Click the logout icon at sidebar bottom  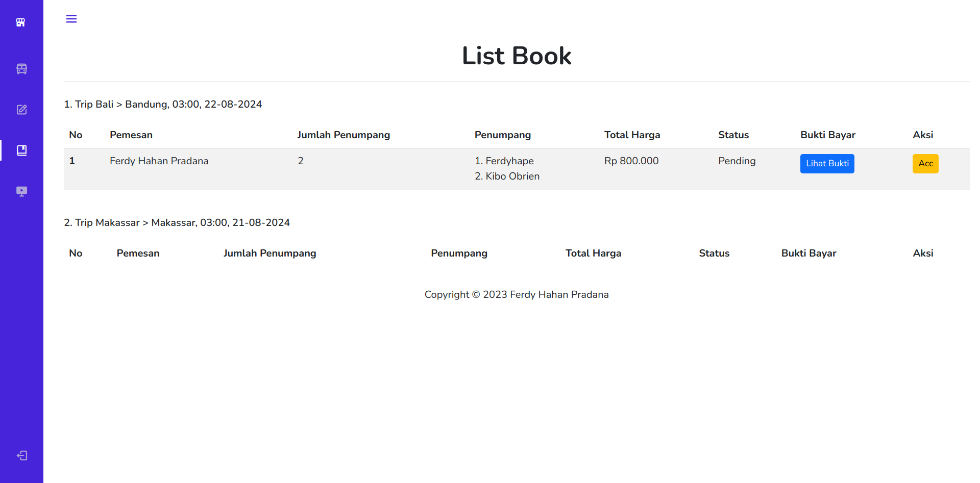[21, 455]
